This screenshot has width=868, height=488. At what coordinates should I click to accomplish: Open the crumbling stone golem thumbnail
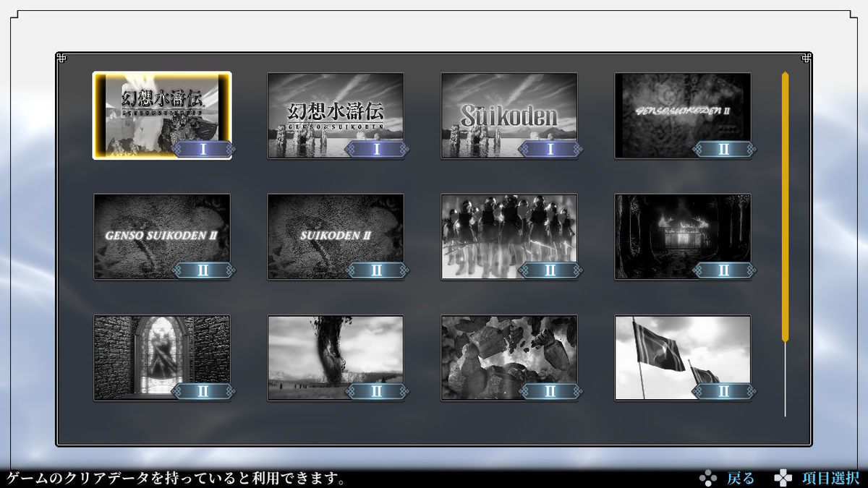(x=509, y=358)
